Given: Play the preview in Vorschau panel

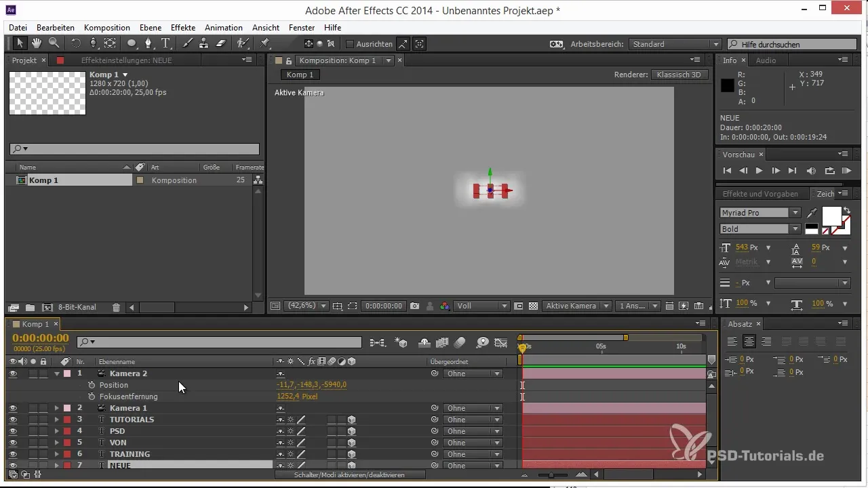Looking at the screenshot, I should point(759,171).
